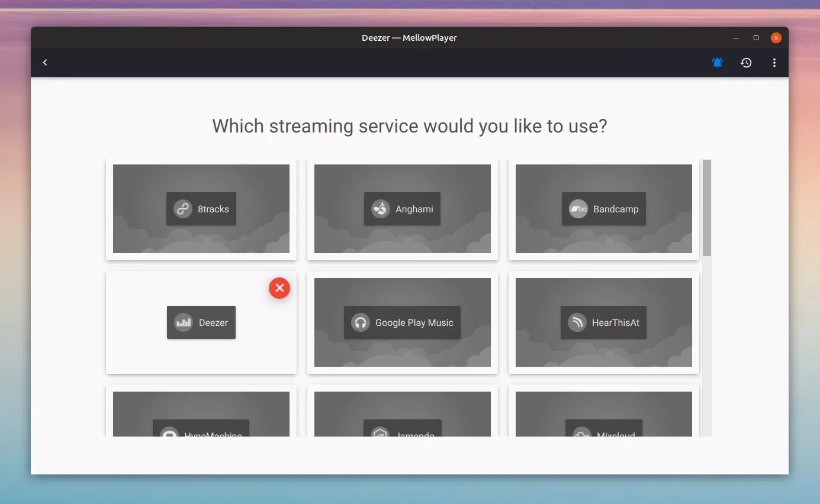Screen dimensions: 820x504
Task: Select the 8tracks streaming service
Action: [x=213, y=209]
